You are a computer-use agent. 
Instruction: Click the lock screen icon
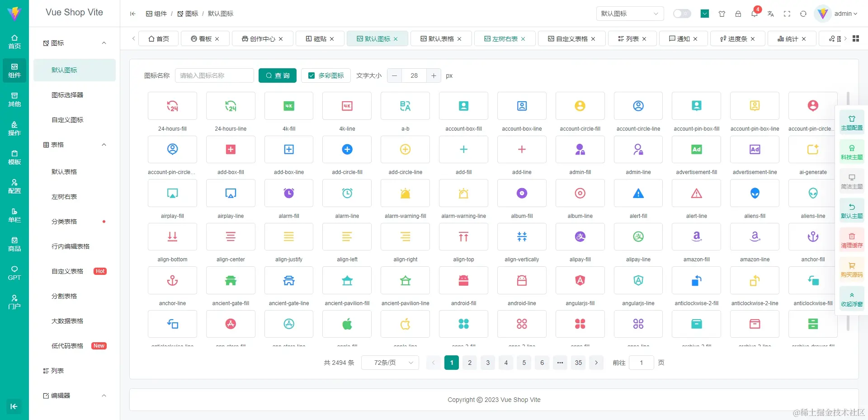(x=738, y=14)
